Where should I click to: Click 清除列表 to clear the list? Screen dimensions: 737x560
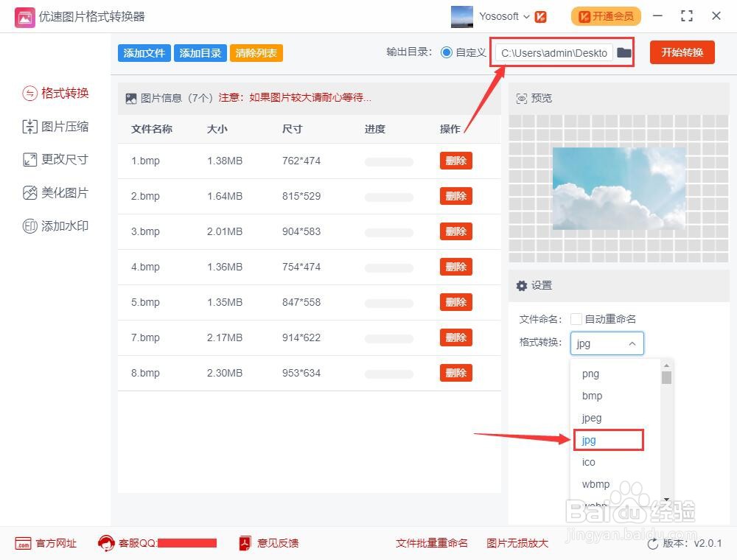(256, 53)
